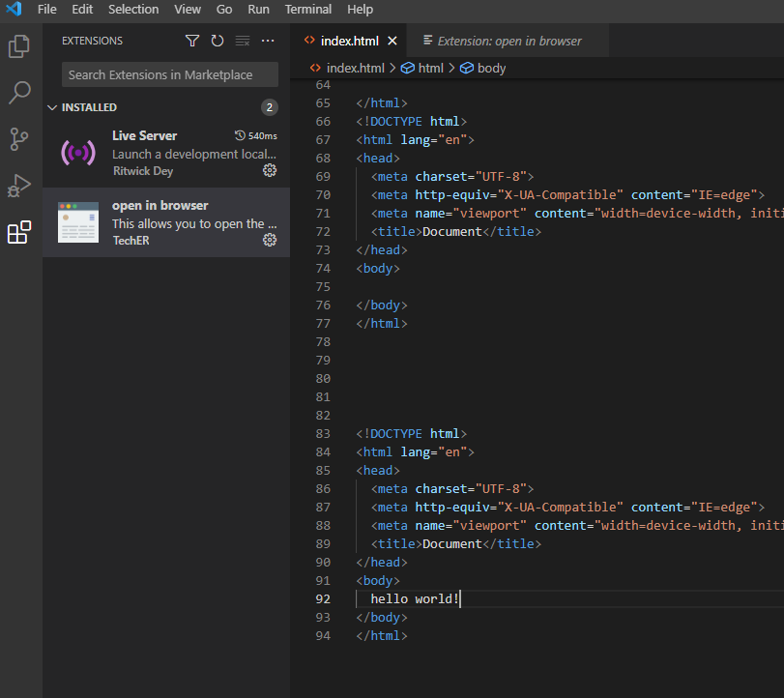The height and width of the screenshot is (698, 784).
Task: Click <title>Document</title> on line 72
Action: 456,231
